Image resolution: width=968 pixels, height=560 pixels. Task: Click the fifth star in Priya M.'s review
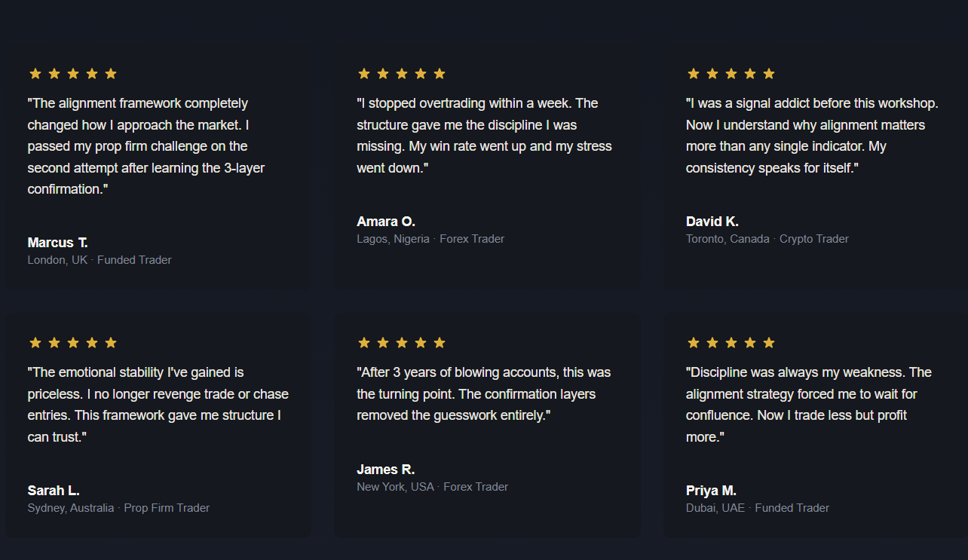tap(769, 343)
